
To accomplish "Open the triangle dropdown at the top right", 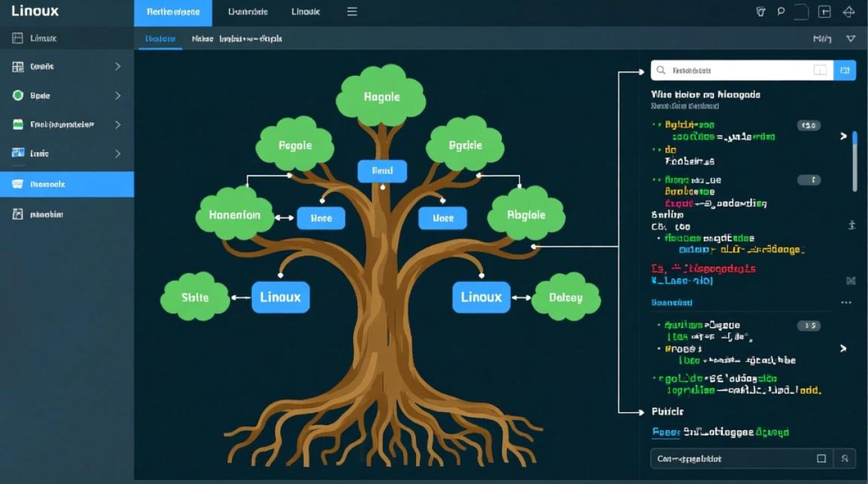I will [x=851, y=39].
